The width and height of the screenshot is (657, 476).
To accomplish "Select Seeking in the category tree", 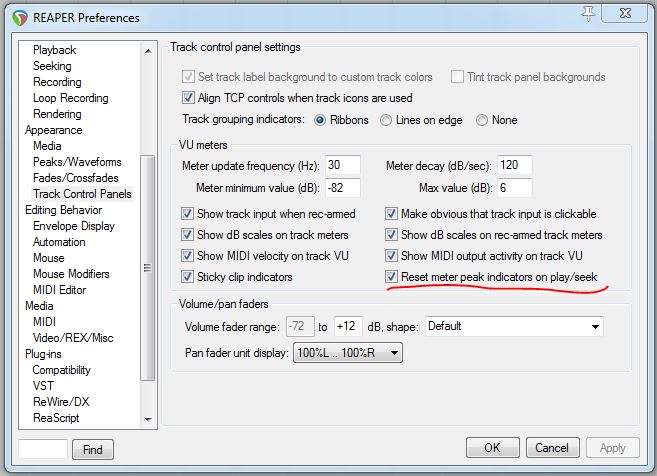I will (x=52, y=66).
